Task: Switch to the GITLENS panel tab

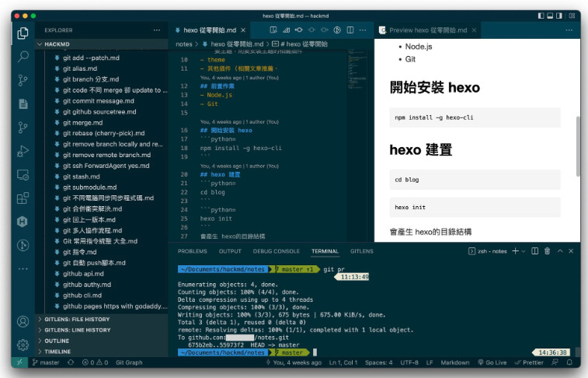Action: point(362,251)
